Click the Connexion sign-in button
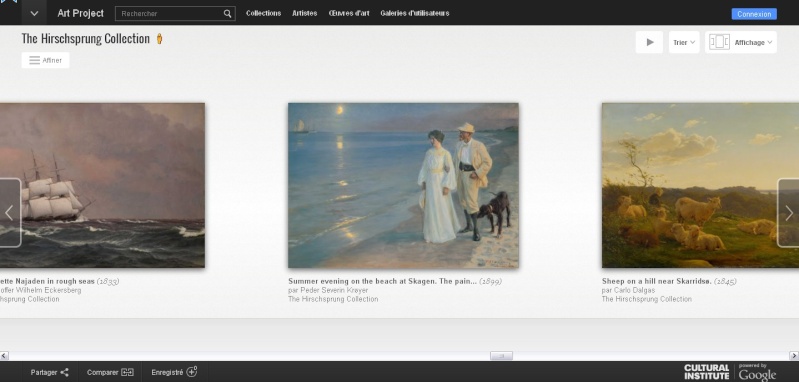The width and height of the screenshot is (799, 382). 754,14
